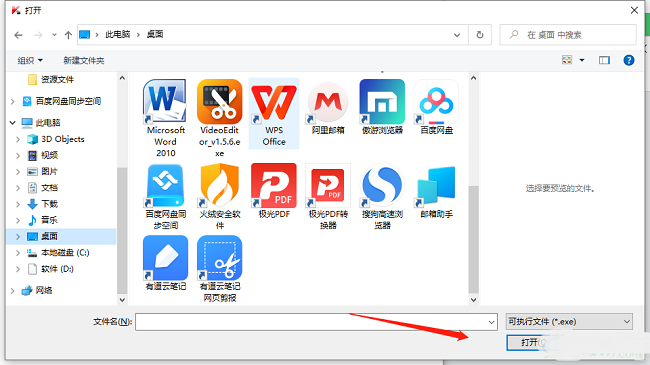Open the 组织 menu
The image size is (650, 365).
pos(30,61)
